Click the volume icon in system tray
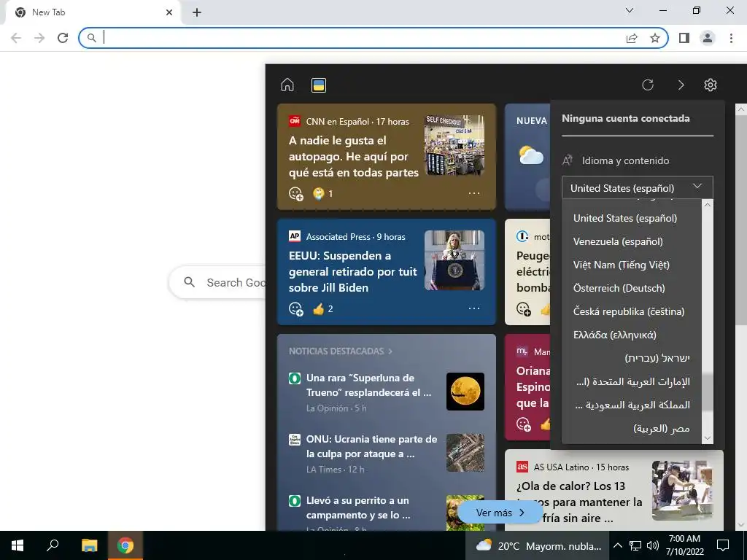Screen dimensions: 747x560 click(x=653, y=545)
